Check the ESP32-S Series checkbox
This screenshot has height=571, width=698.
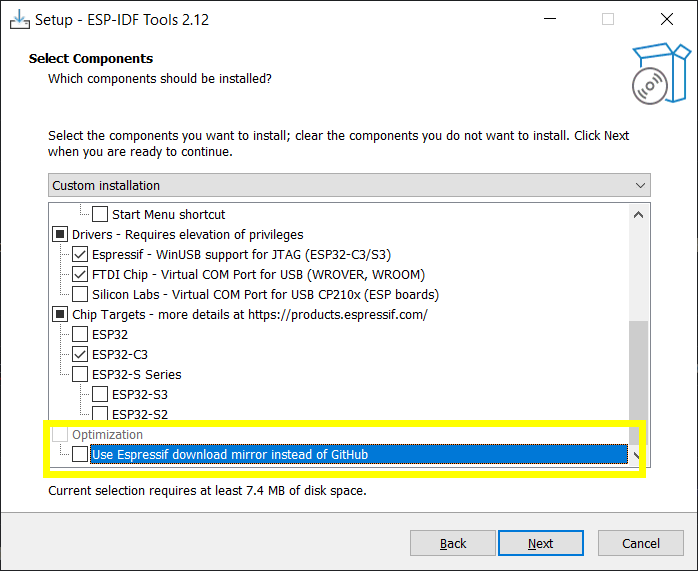pyautogui.click(x=80, y=374)
